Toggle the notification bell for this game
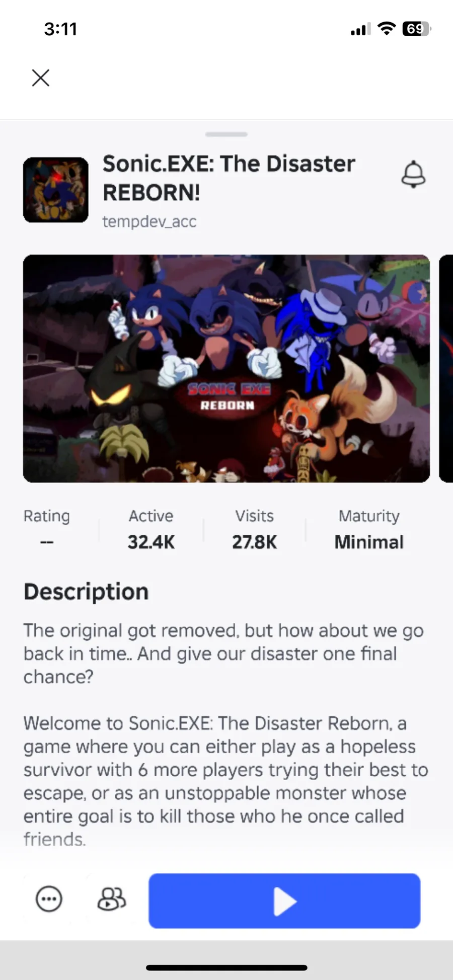This screenshot has height=980, width=453. pyautogui.click(x=413, y=175)
